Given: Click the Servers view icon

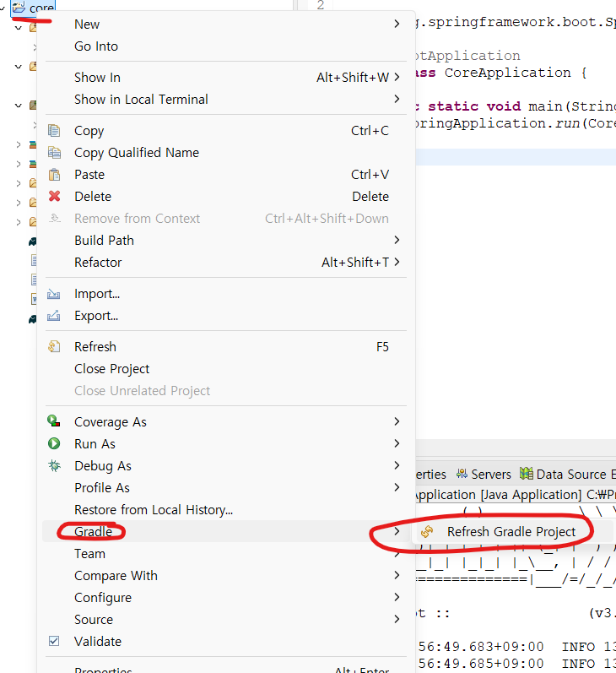Looking at the screenshot, I should click(x=462, y=474).
